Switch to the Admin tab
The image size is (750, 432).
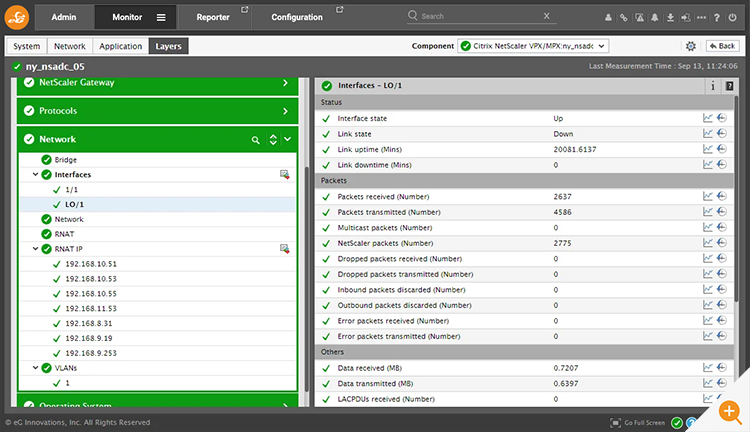pos(64,17)
